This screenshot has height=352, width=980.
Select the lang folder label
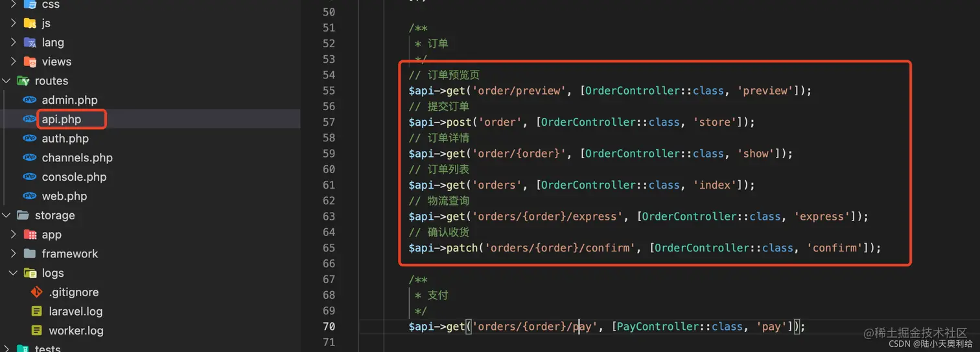pyautogui.click(x=52, y=42)
